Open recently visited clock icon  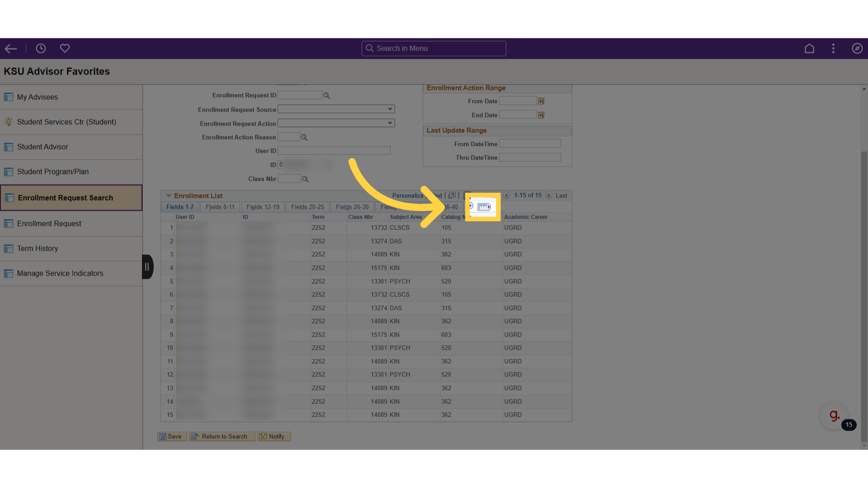tap(41, 48)
